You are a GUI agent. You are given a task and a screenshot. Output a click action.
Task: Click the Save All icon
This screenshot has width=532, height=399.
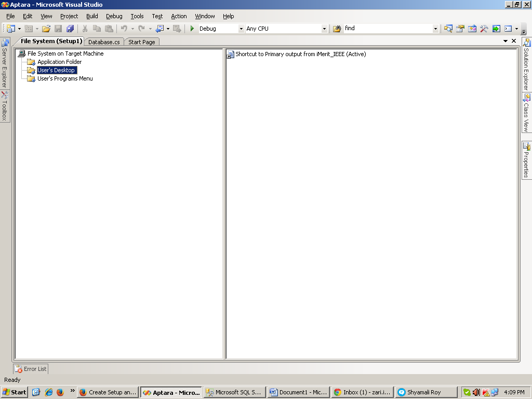pos(70,29)
